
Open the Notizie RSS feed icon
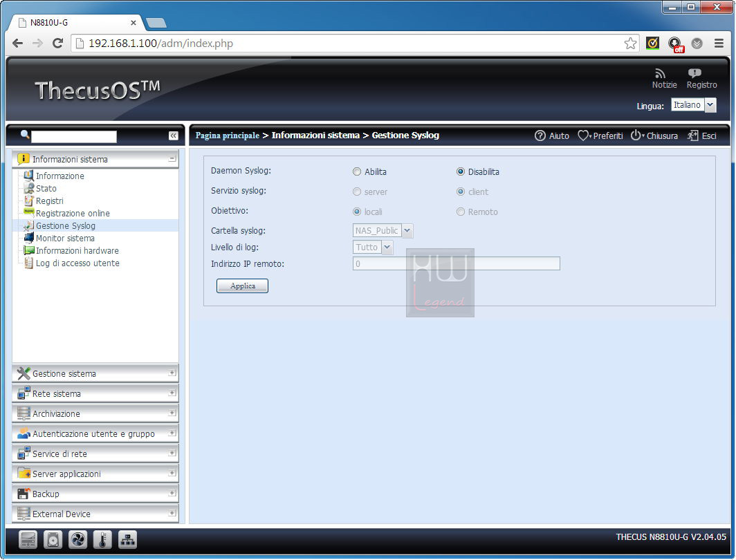click(x=661, y=73)
